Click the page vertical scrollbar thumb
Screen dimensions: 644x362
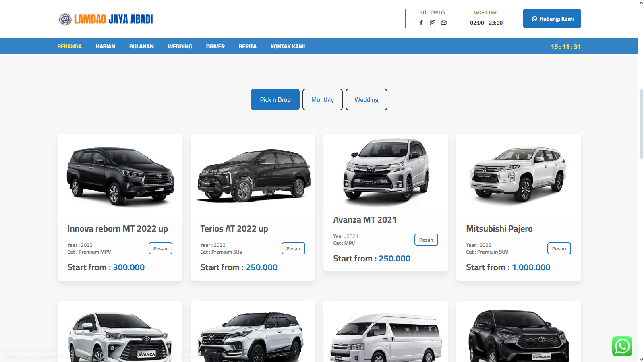pos(641,124)
